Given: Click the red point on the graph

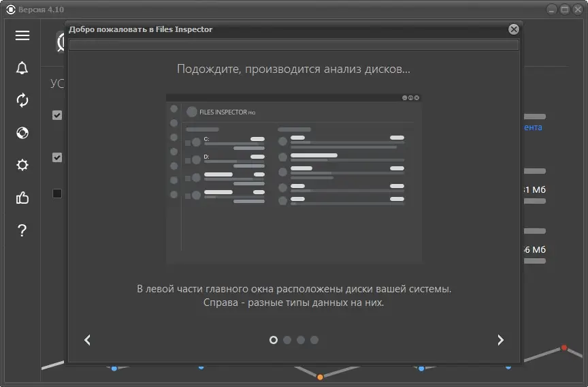Looking at the screenshot, I should click(x=563, y=347).
